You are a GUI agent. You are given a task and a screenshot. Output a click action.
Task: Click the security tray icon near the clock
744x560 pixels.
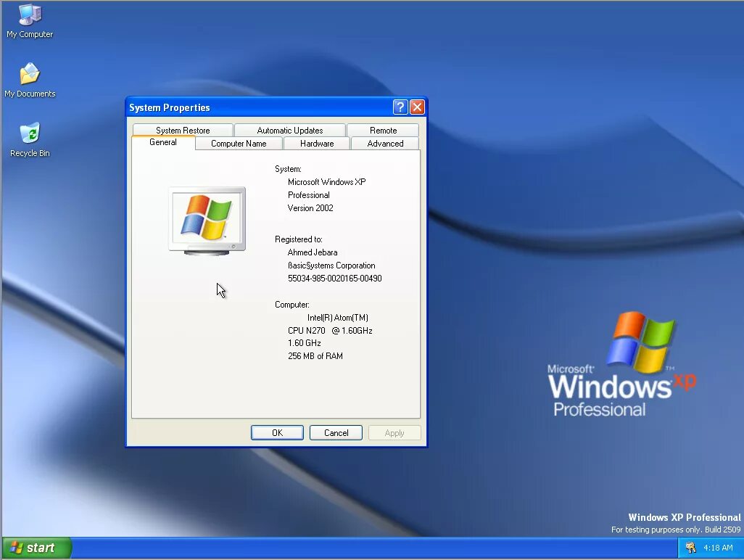pos(690,548)
